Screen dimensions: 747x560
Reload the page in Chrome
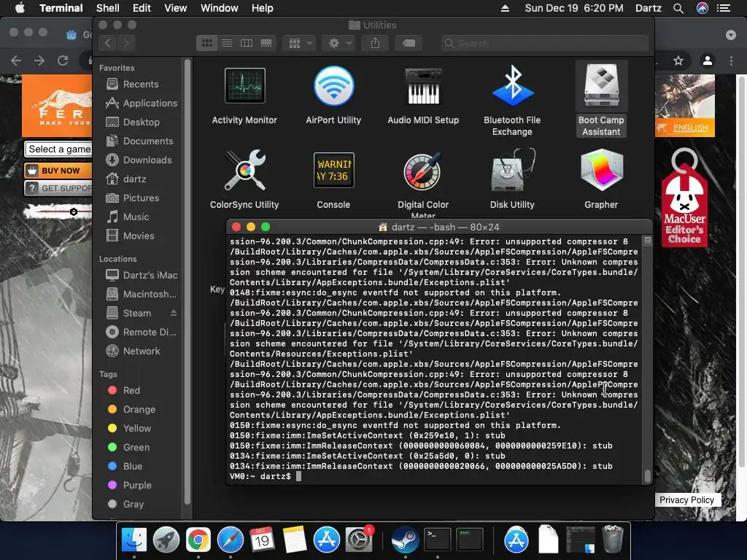point(63,61)
